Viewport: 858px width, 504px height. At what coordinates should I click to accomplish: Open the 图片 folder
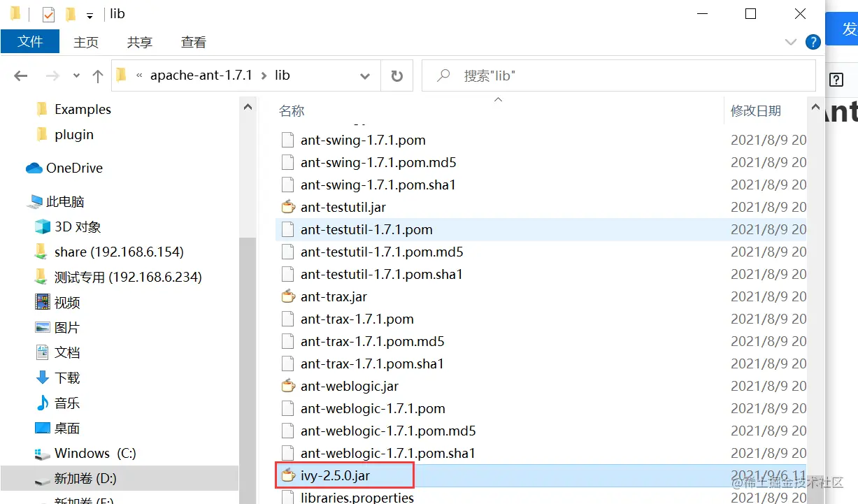pos(67,327)
